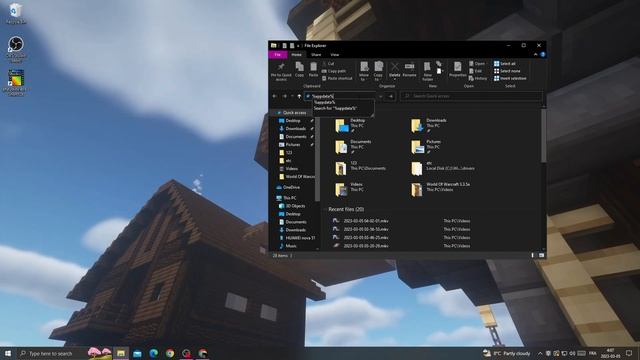Click the Forward navigation arrow

pos(284,96)
